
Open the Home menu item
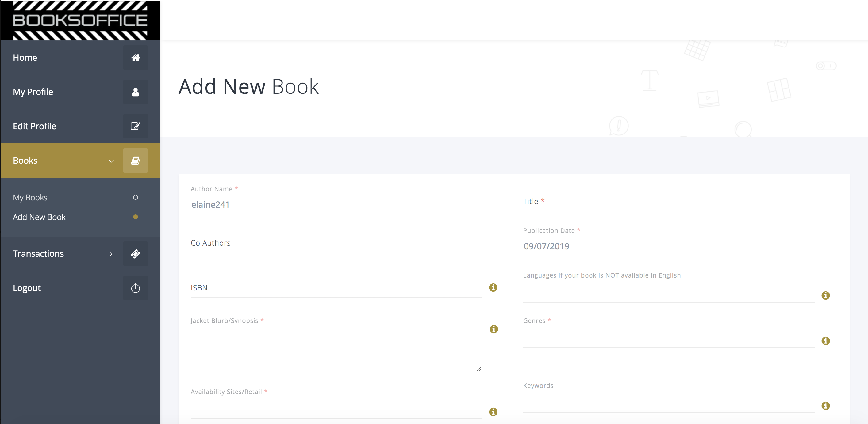tap(80, 58)
